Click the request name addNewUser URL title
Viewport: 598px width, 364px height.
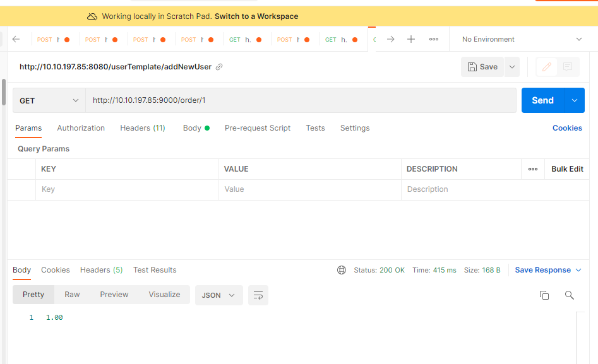[116, 67]
